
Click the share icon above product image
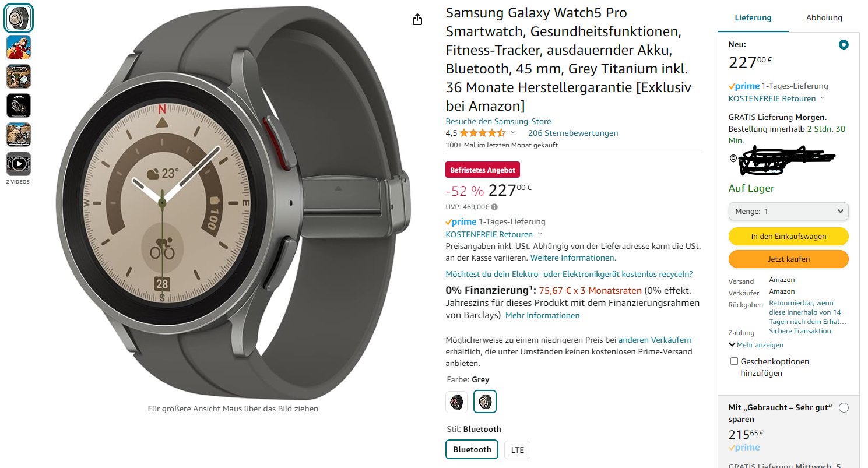click(x=417, y=20)
